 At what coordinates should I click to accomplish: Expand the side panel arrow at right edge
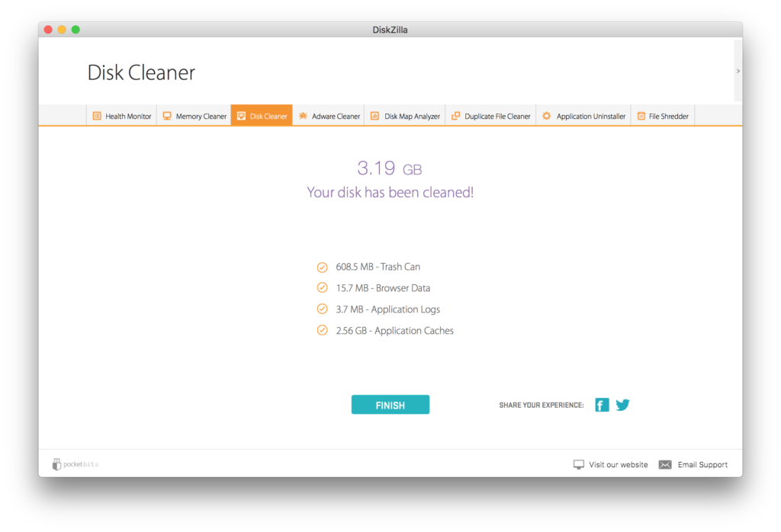point(738,71)
